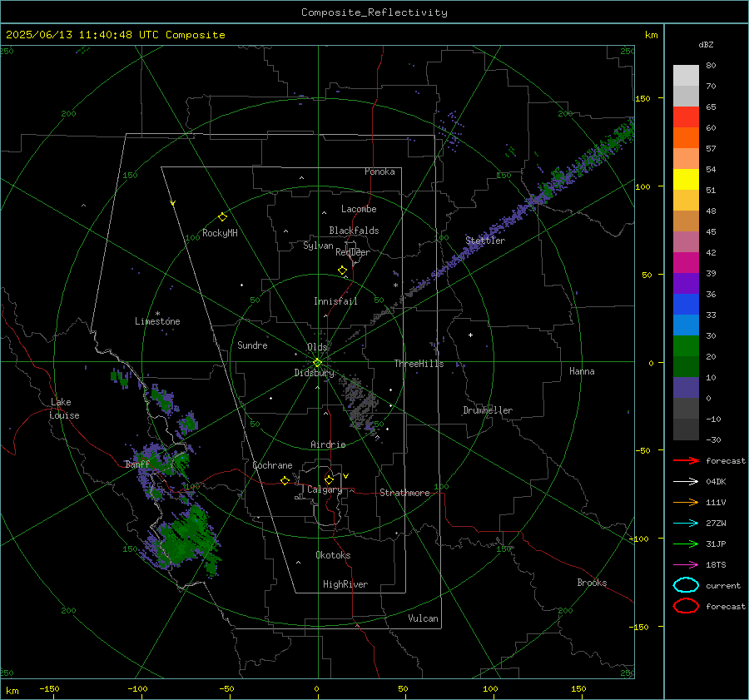Click the Limestone label
Viewport: 749px width, 700px height.
(157, 321)
